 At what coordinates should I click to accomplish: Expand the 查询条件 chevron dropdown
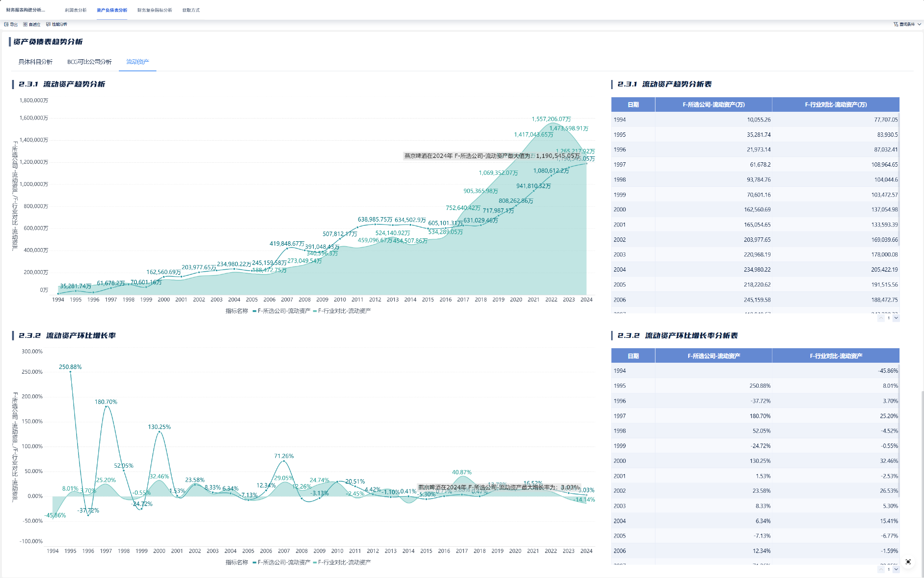pyautogui.click(x=919, y=24)
